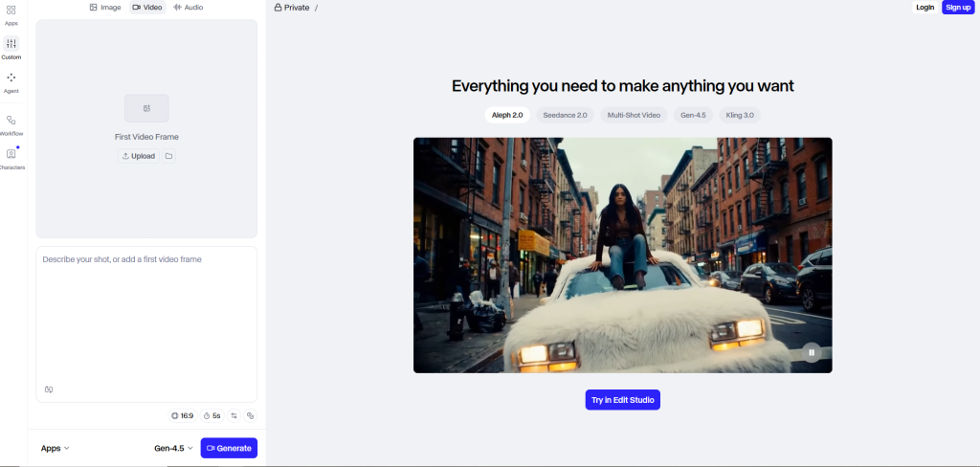980x467 pixels.
Task: Click the Generate button
Action: pyautogui.click(x=229, y=448)
